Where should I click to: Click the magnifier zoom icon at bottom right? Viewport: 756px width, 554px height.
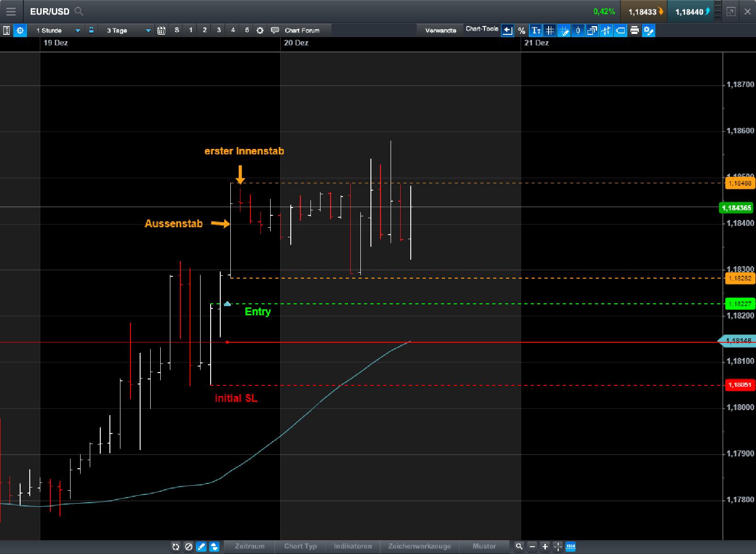click(519, 546)
